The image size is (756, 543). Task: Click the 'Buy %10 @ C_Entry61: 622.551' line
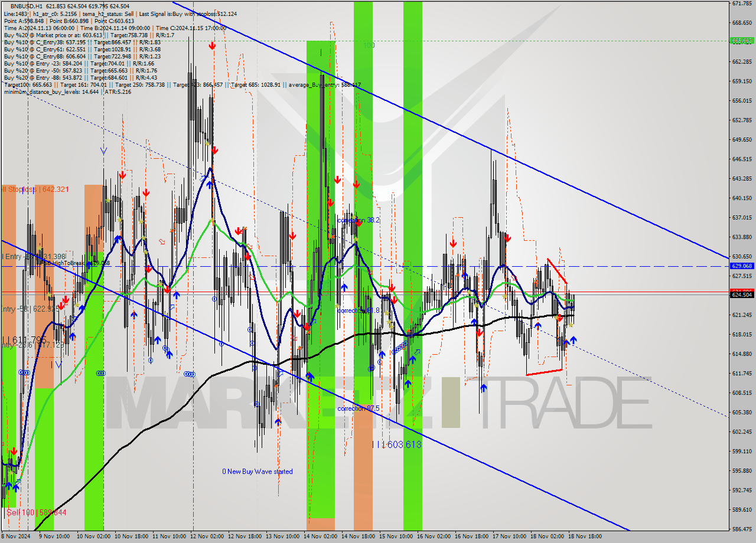coord(82,49)
